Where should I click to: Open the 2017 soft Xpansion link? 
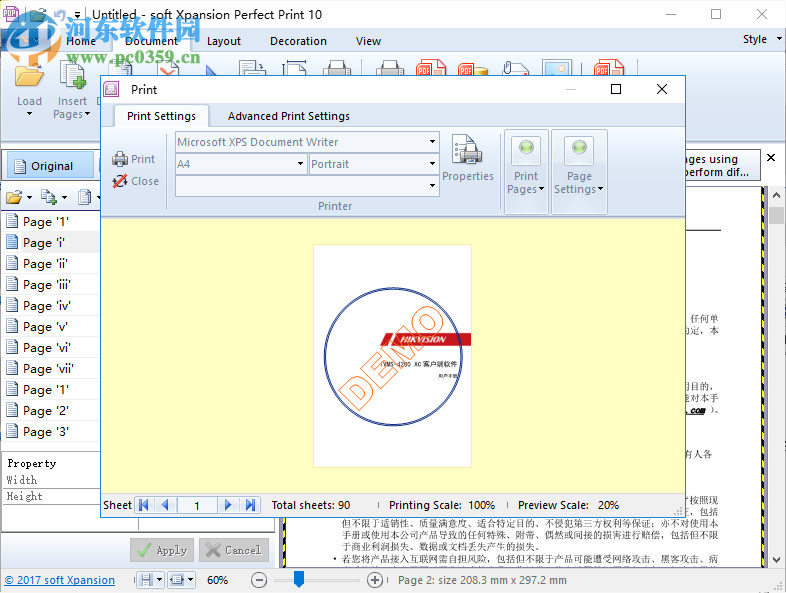(x=60, y=580)
